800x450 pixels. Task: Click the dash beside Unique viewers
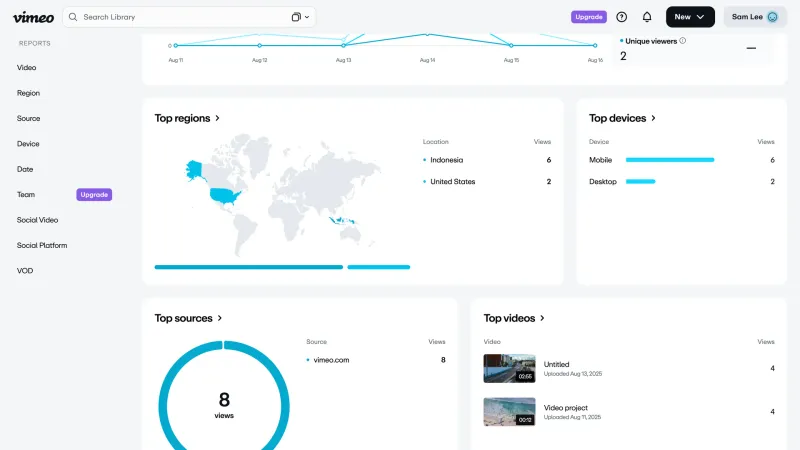(x=751, y=48)
